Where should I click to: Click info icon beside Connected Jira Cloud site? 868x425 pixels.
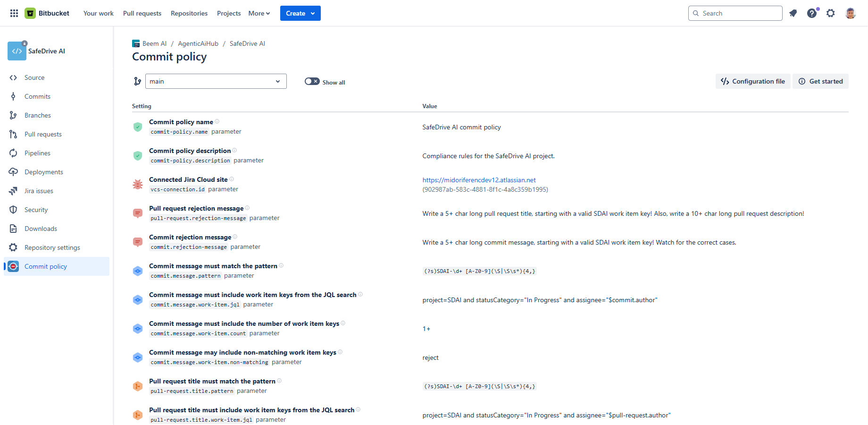[232, 179]
